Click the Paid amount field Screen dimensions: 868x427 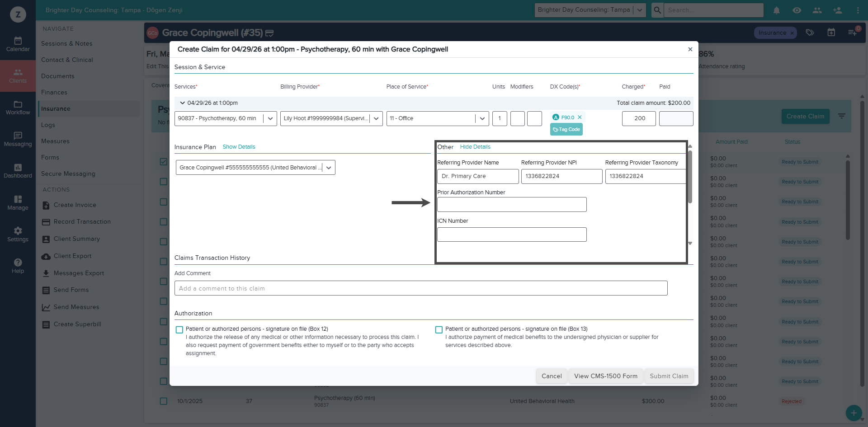click(676, 118)
